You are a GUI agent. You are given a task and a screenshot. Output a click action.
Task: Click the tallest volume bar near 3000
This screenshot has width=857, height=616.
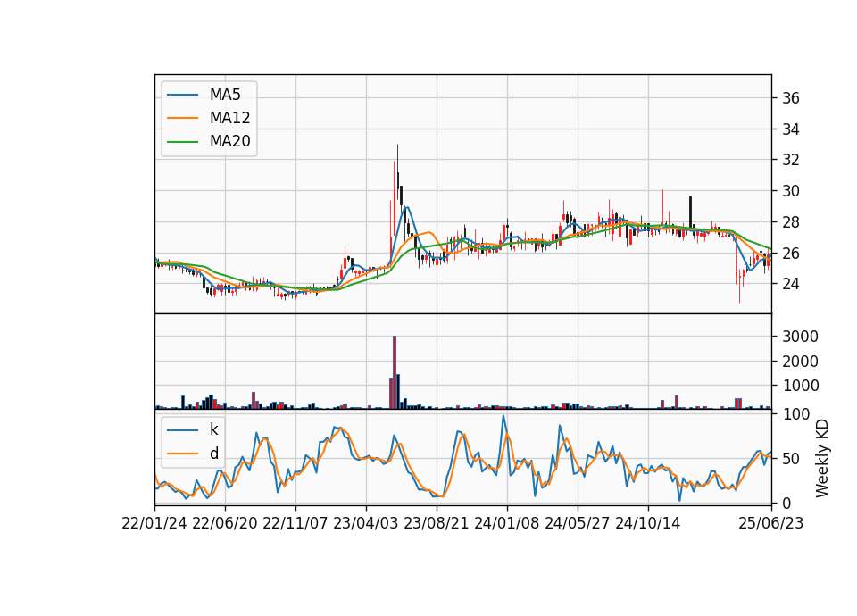tap(395, 372)
